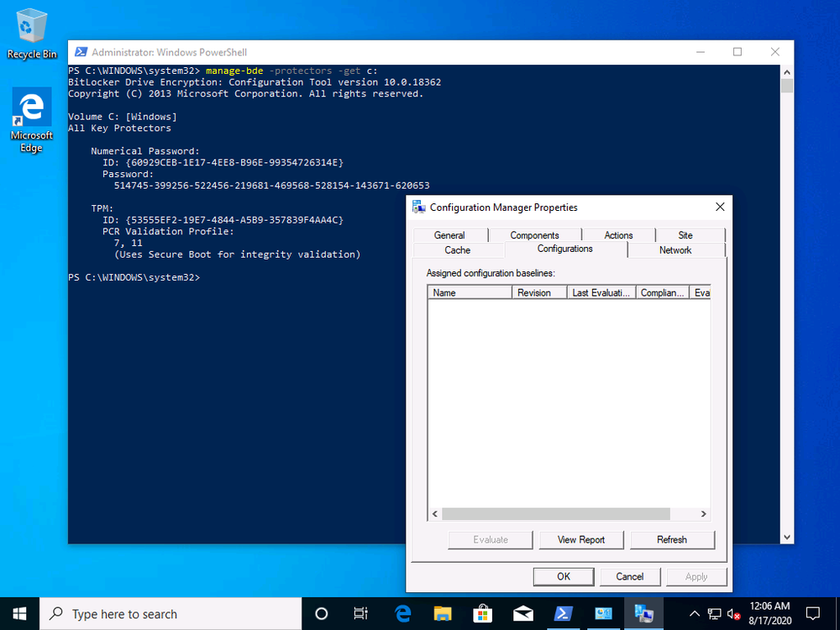The image size is (840, 630).
Task: Select the Configuration Manager taskbar icon
Action: (643, 613)
